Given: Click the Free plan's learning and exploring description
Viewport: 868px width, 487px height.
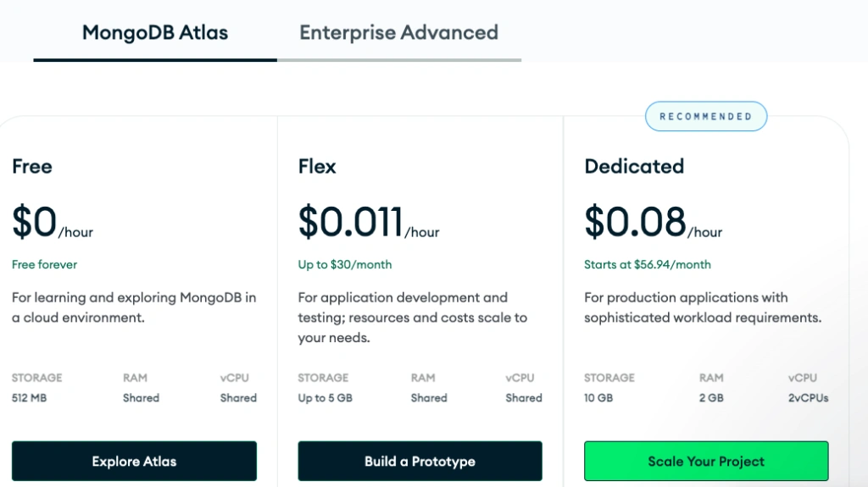Looking at the screenshot, I should [x=134, y=308].
